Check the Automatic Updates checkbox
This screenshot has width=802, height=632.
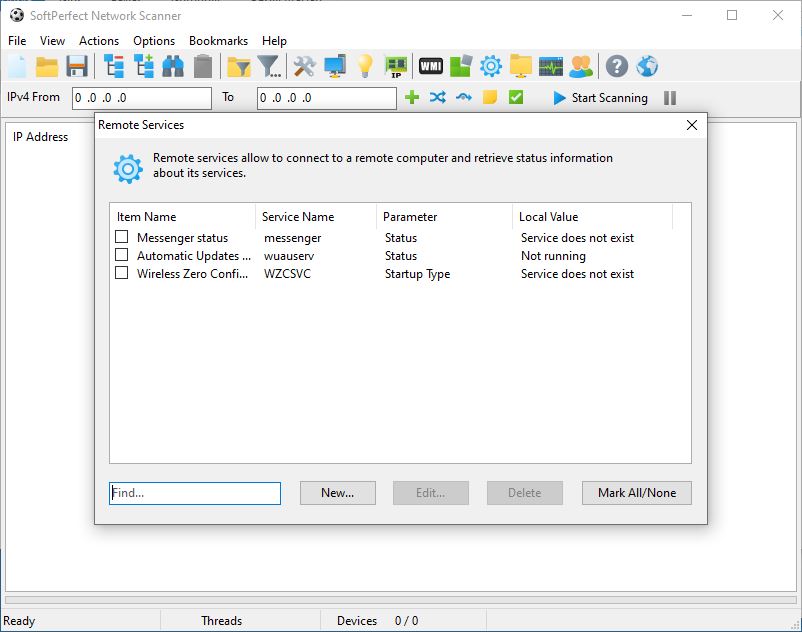tap(122, 255)
